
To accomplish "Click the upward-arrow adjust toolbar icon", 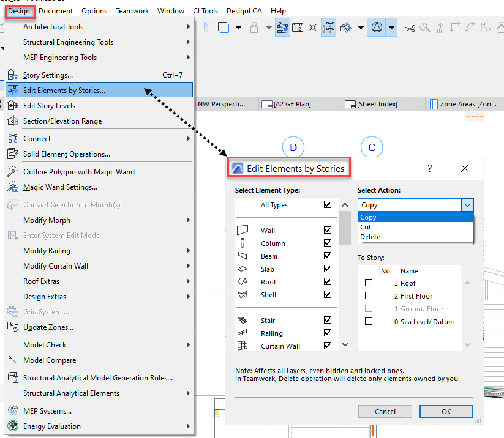I will tap(440, 28).
